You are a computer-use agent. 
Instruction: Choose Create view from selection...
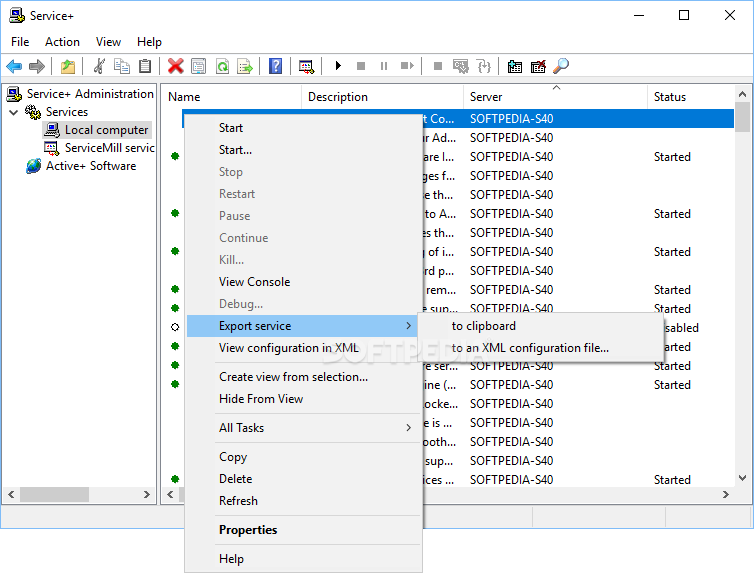303,377
